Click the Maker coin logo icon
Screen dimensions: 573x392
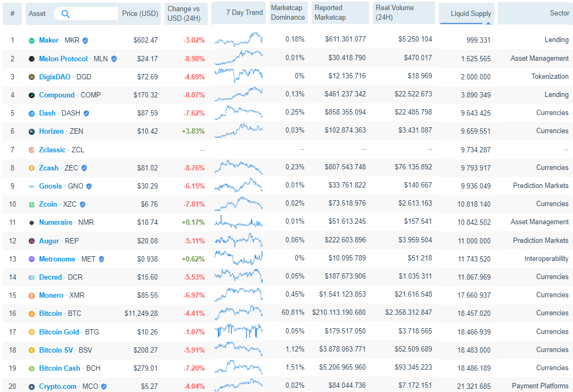(x=32, y=40)
